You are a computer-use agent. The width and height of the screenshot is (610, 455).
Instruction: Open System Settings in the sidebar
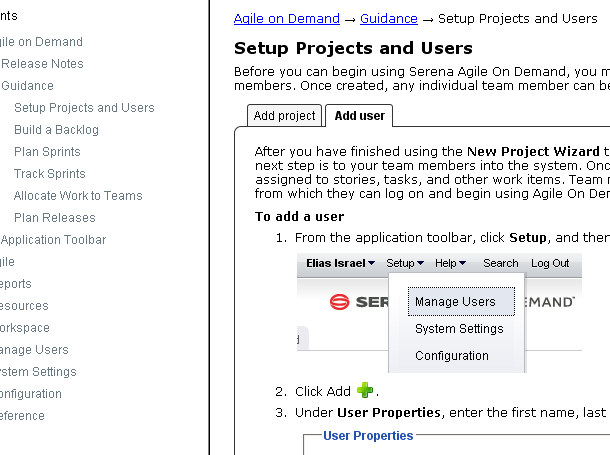pos(38,372)
